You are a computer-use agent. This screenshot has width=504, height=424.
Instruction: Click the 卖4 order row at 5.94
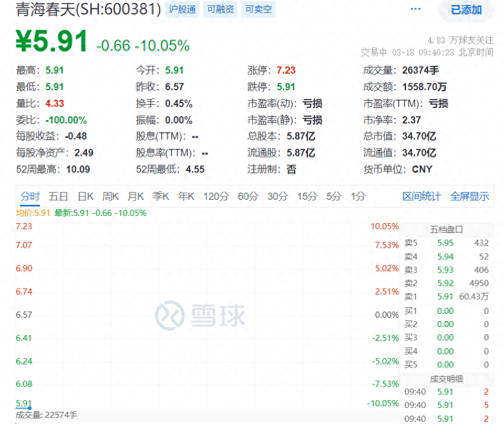[x=446, y=256]
